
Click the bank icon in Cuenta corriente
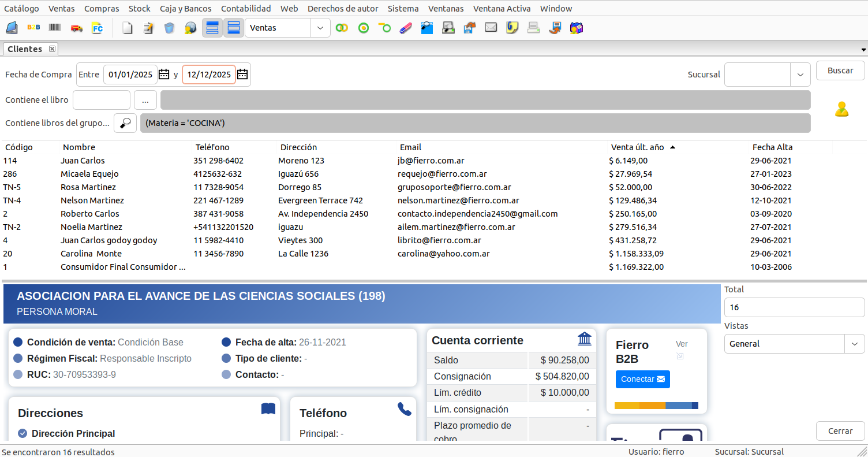584,339
